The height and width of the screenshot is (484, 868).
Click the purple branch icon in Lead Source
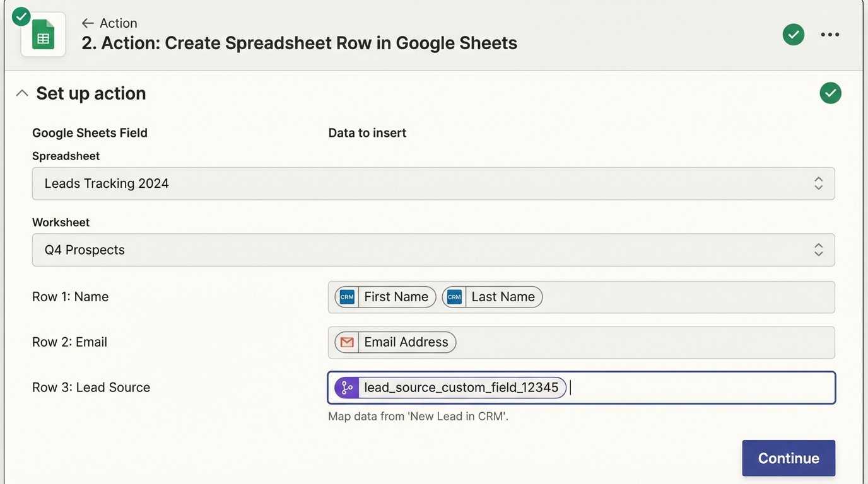click(347, 388)
